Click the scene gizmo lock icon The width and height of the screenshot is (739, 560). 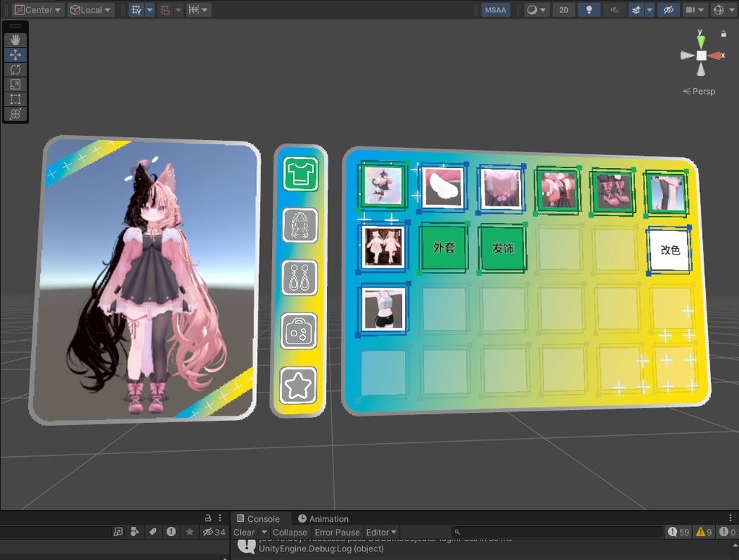point(723,33)
